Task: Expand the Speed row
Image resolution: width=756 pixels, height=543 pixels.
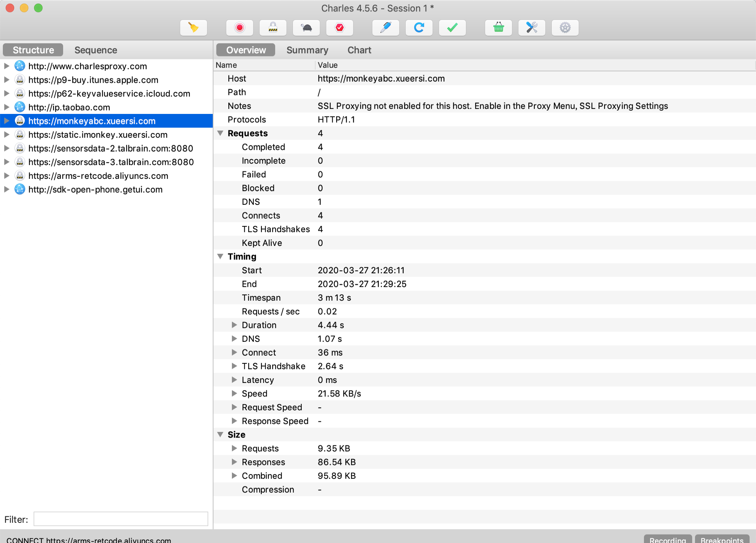Action: [234, 393]
